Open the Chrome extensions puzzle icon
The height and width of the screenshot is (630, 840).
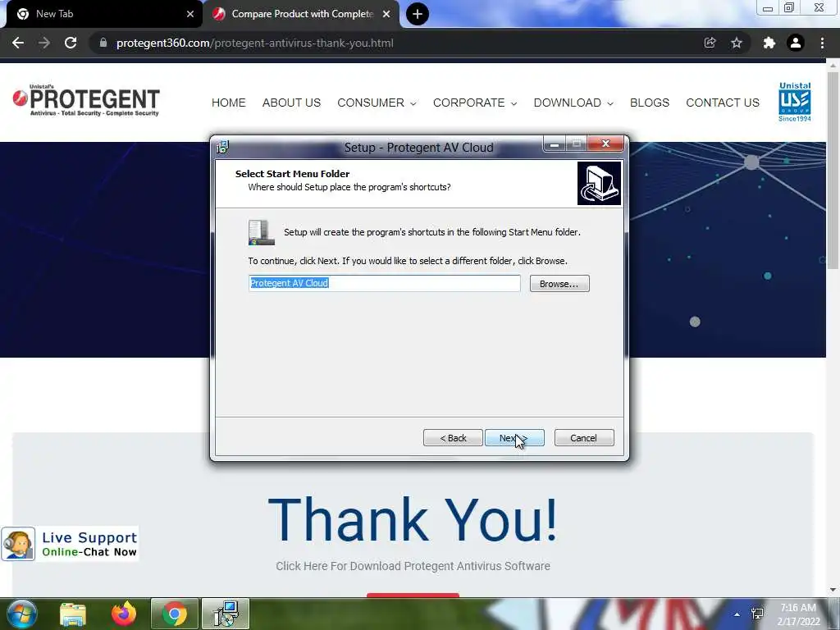(x=769, y=43)
